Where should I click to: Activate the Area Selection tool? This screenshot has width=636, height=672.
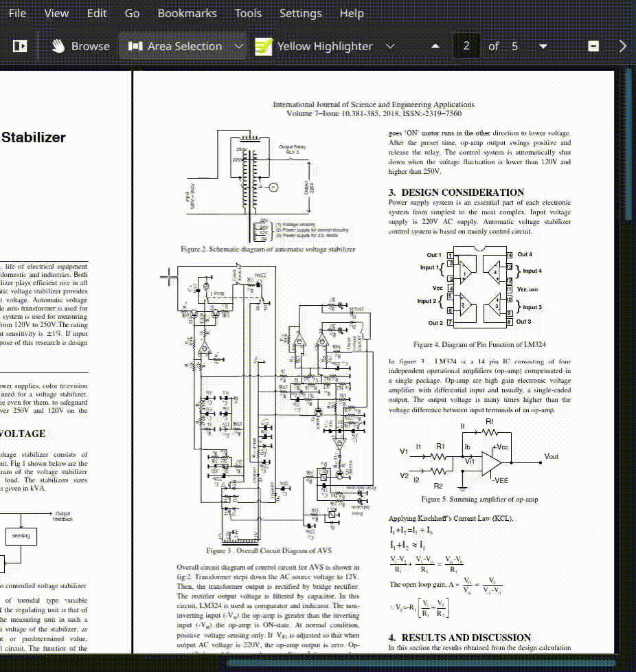coord(175,46)
